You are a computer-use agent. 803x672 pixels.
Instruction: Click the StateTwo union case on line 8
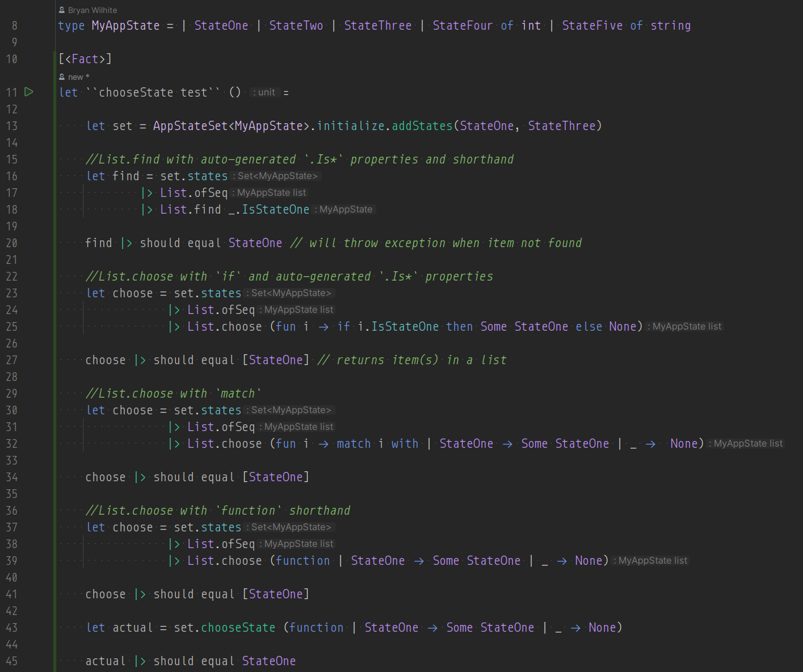click(x=296, y=25)
